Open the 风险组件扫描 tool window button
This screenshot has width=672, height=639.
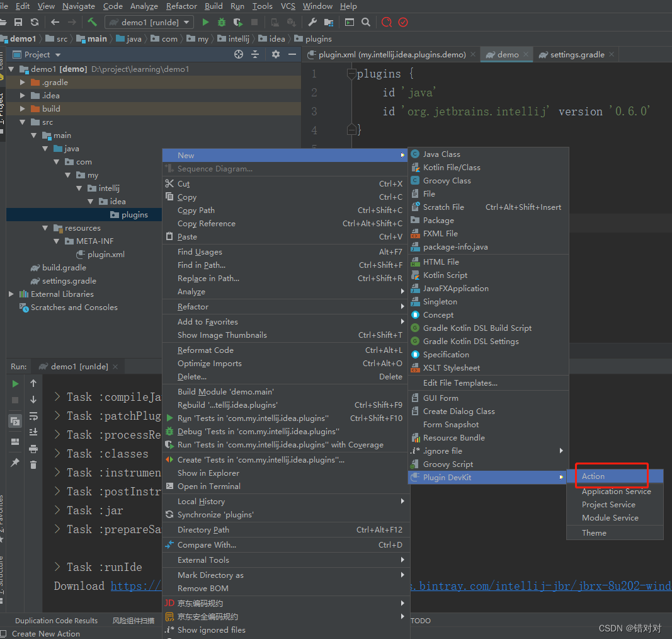coord(134,621)
